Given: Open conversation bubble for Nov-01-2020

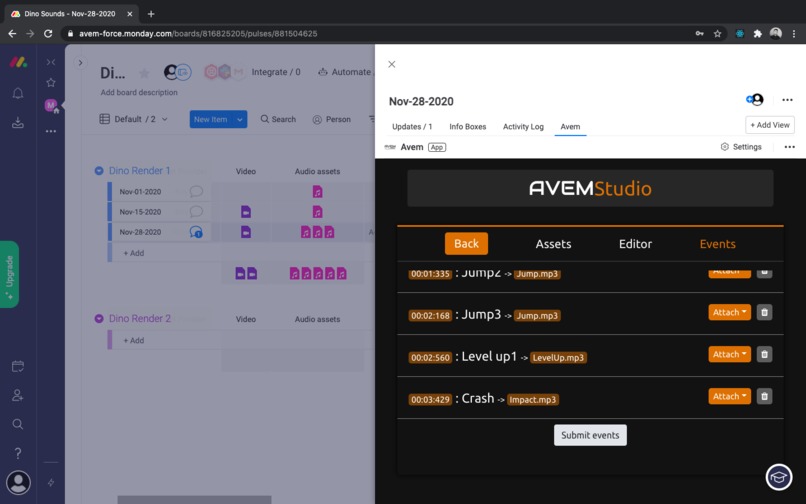Looking at the screenshot, I should (x=196, y=191).
